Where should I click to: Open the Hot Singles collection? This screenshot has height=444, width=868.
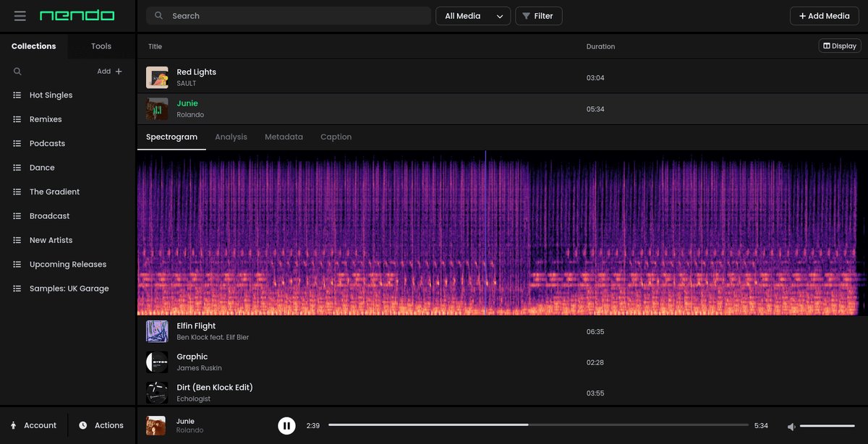pyautogui.click(x=51, y=95)
